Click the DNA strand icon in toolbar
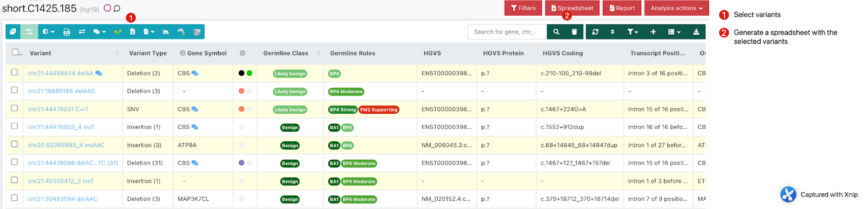The width and height of the screenshot is (868, 209). (181, 32)
